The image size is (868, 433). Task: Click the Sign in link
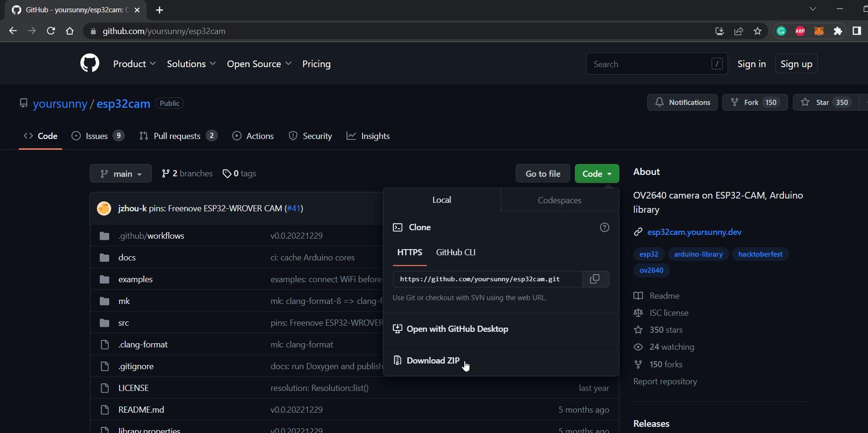[x=751, y=64]
